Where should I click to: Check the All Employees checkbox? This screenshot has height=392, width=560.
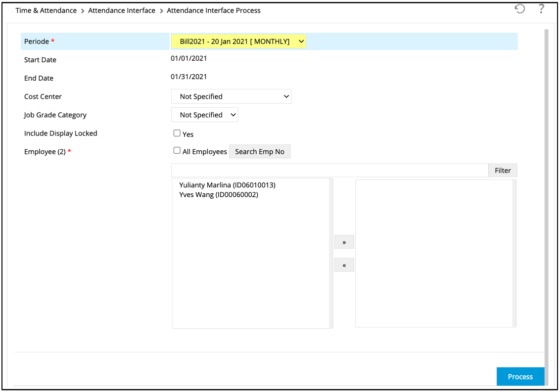pos(177,151)
